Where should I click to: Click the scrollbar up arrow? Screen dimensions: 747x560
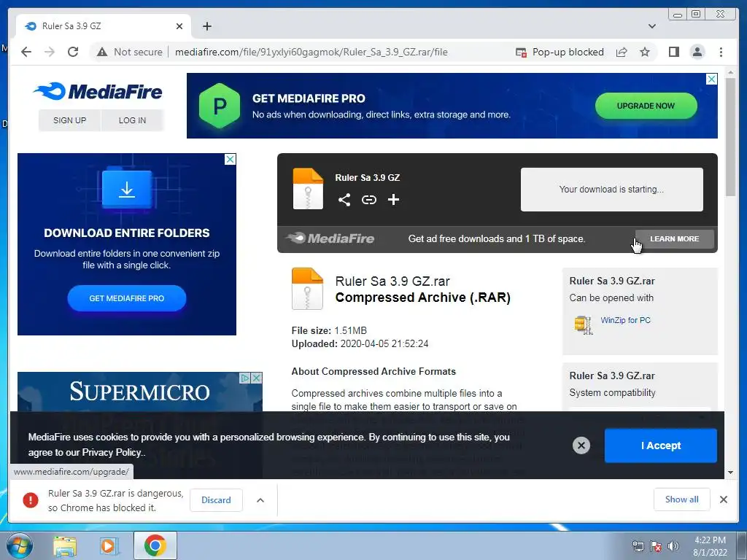730,72
